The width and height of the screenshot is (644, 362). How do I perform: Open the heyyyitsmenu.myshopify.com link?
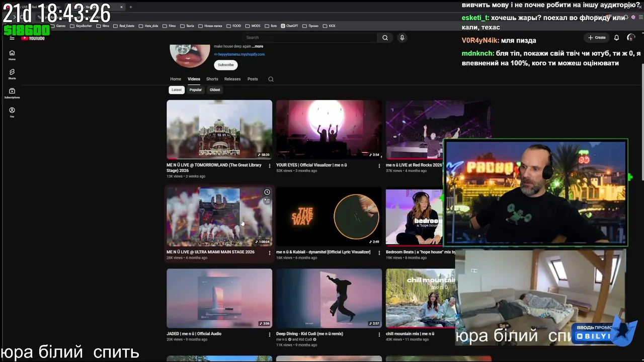[241, 54]
